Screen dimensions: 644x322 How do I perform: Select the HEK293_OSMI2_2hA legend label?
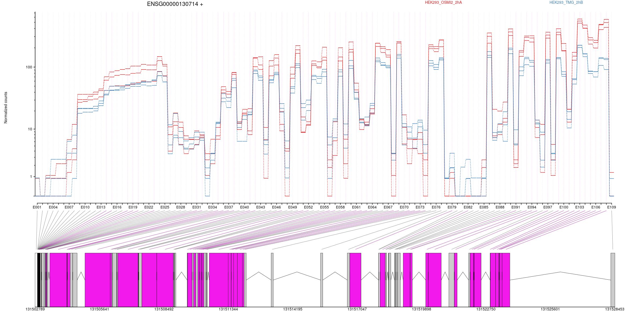pyautogui.click(x=443, y=2)
